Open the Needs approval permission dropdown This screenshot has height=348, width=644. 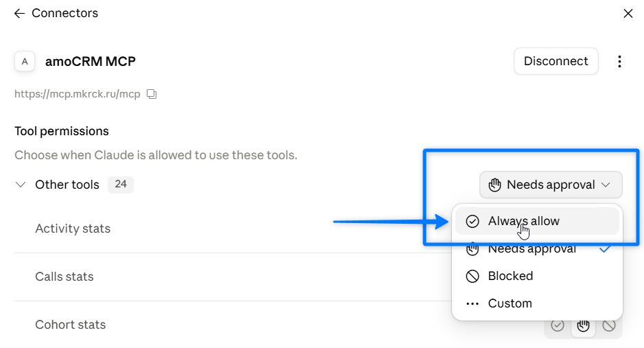[x=551, y=185]
